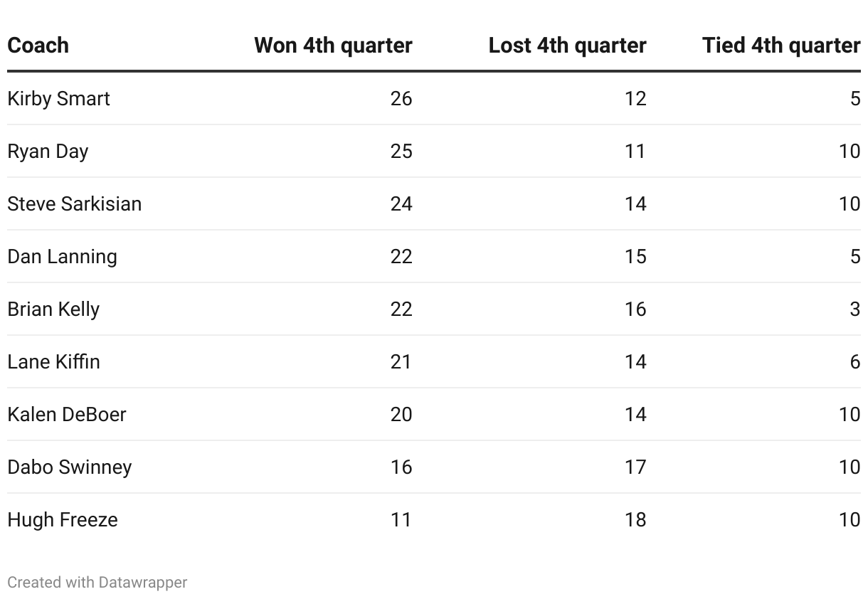868x599 pixels.
Task: Select the Kirby Smart row name
Action: 58,98
